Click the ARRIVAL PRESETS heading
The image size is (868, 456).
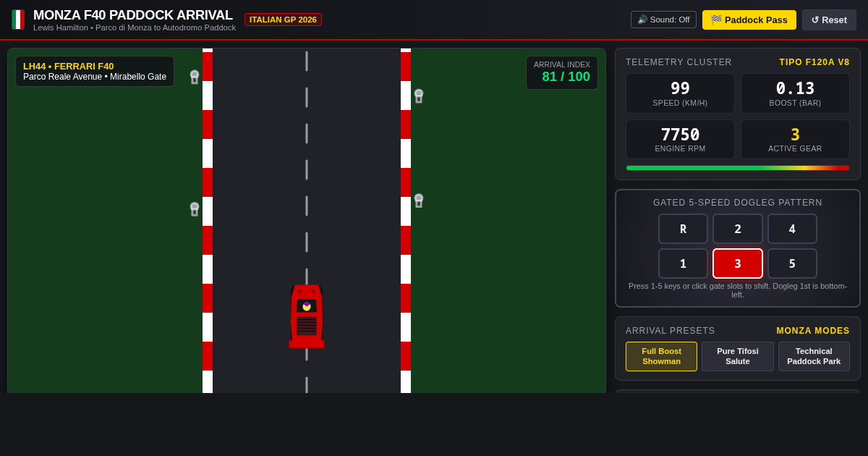click(x=670, y=331)
